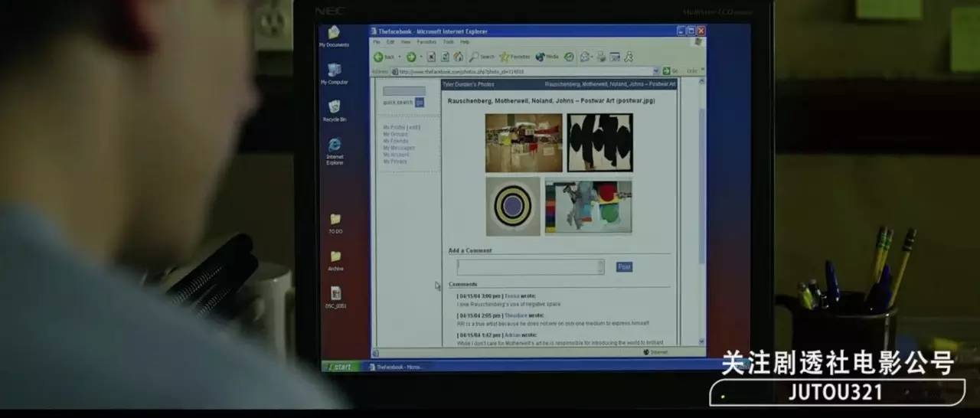Open My Documents desktop icon
Viewport: 980px width, 418px height.
pos(334,37)
